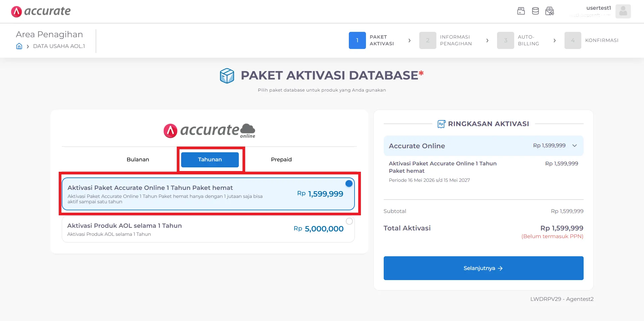The image size is (644, 321).
Task: Expand the Accurate Online summary chevron
Action: point(575,146)
